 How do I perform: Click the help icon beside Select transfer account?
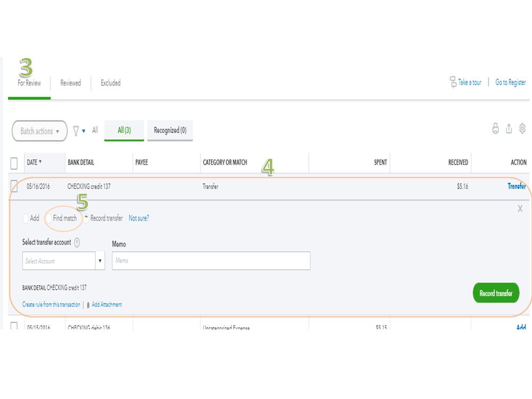[x=77, y=242]
